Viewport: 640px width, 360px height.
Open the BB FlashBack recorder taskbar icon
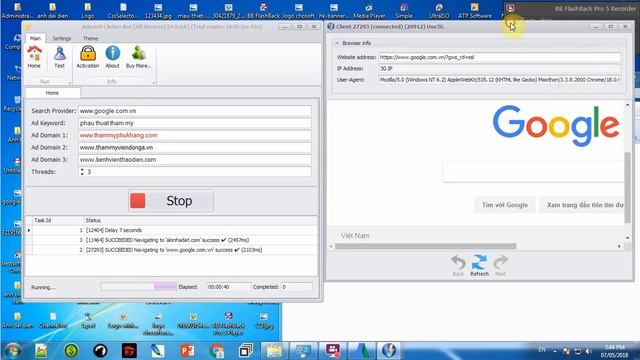coord(332,351)
